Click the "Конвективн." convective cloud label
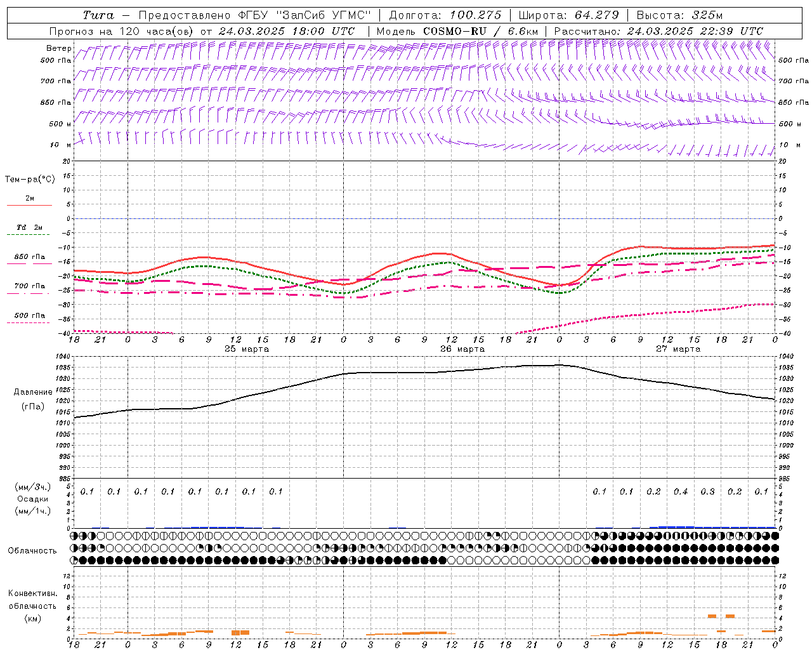 (x=32, y=594)
